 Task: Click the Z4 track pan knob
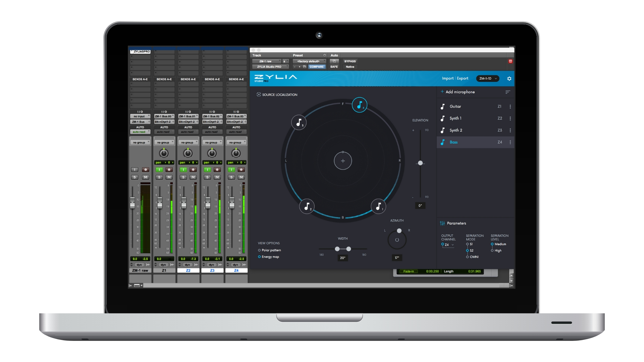(x=236, y=153)
